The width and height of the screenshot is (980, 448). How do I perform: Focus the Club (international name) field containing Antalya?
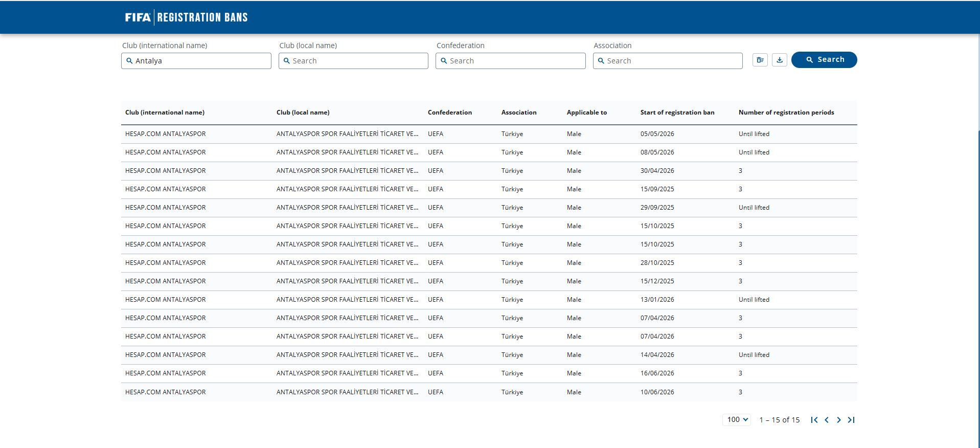click(x=196, y=61)
